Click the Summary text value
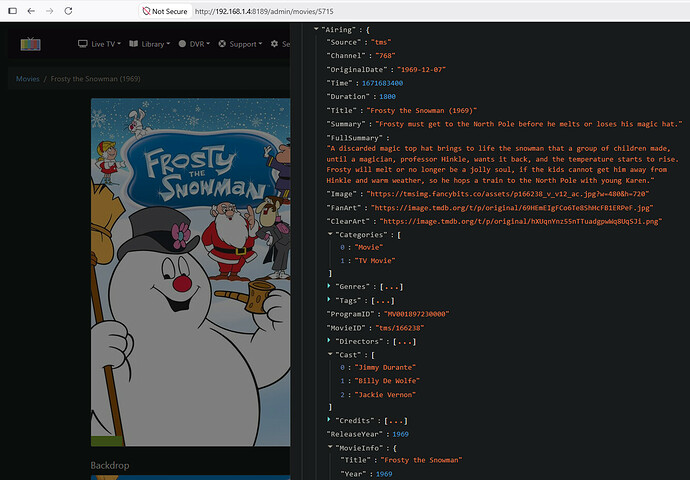The height and width of the screenshot is (480, 690). (x=529, y=124)
